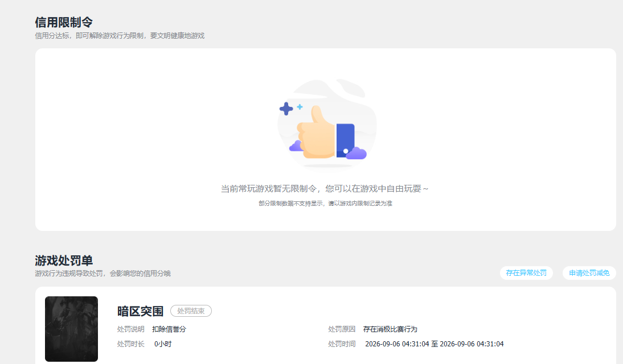Click the text 存在消极比赛行为
Viewport: 623px width, 364px height.
click(390, 329)
